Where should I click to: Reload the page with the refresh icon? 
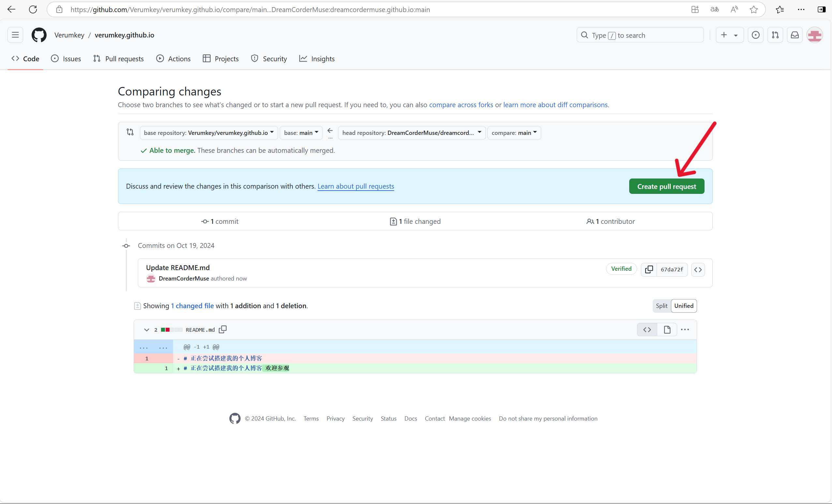(x=33, y=9)
